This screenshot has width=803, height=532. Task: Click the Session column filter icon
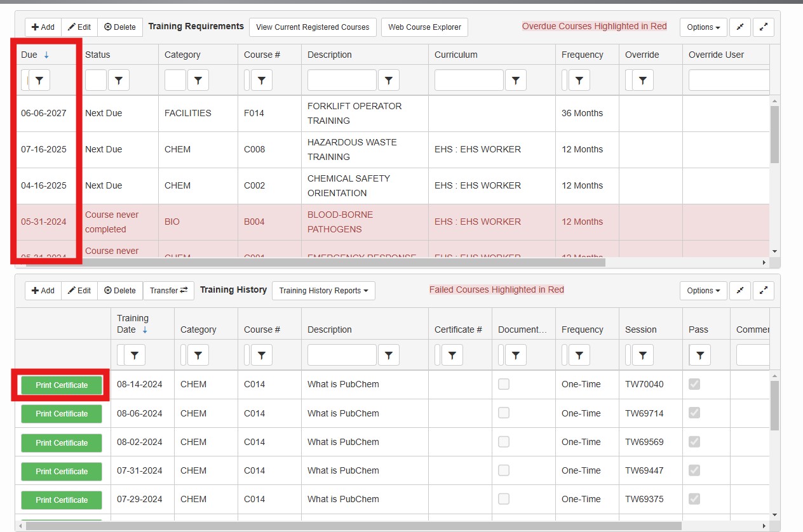pos(642,356)
